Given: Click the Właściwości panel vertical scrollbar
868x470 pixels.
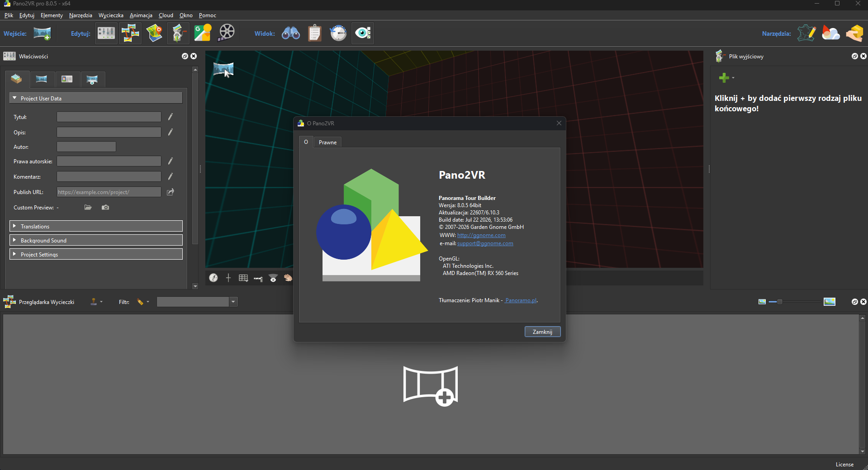Looking at the screenshot, I should 195,158.
